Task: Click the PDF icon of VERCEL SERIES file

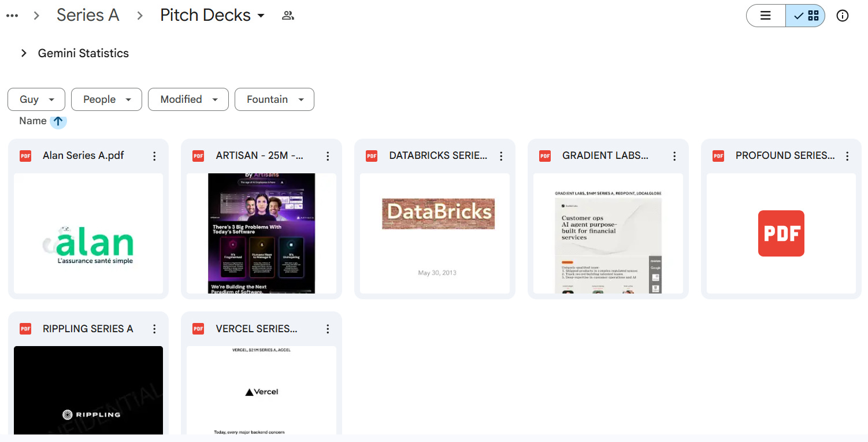Action: tap(198, 329)
